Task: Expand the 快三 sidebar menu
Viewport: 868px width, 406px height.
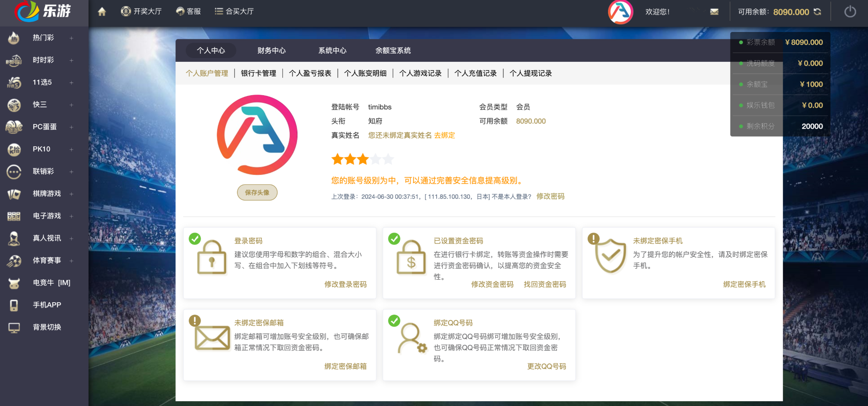Action: (x=71, y=105)
